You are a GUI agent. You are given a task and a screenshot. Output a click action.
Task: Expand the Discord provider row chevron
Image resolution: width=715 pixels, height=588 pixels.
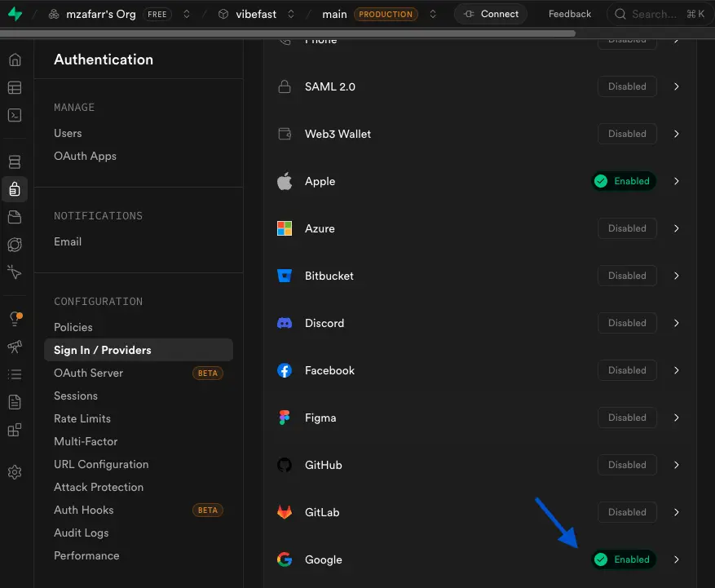tap(677, 323)
